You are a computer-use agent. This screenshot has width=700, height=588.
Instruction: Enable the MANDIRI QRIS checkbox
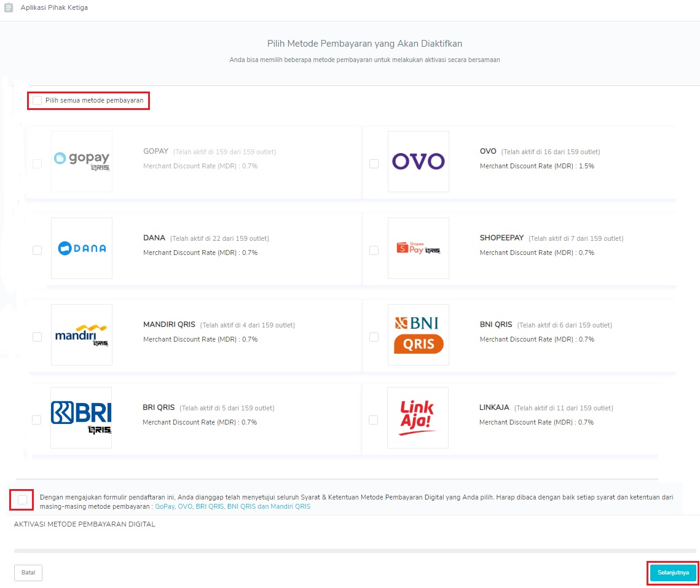tap(37, 337)
